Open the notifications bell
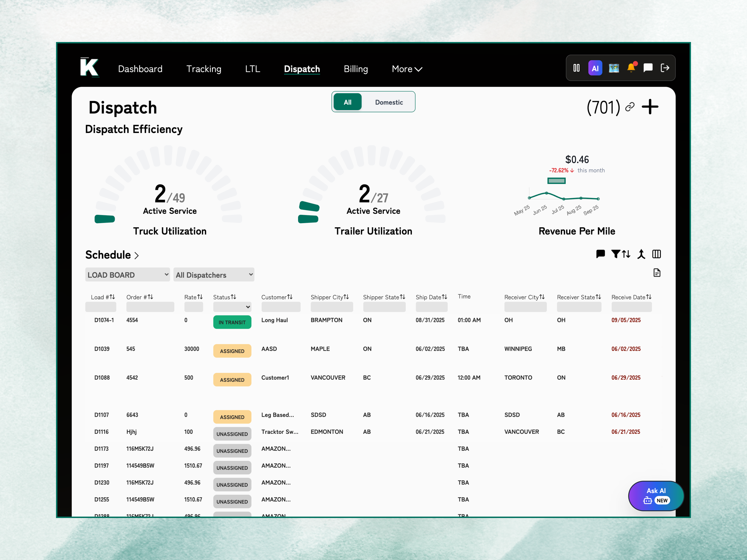747x560 pixels. point(631,68)
